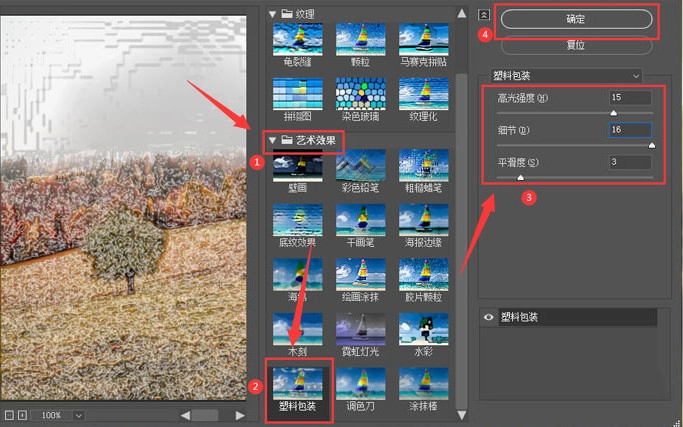Click the 细节 value input field
The height and width of the screenshot is (427, 683).
click(629, 130)
